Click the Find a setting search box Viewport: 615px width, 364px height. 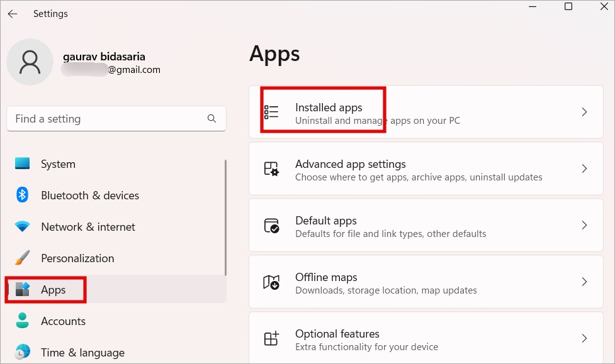[x=107, y=119]
